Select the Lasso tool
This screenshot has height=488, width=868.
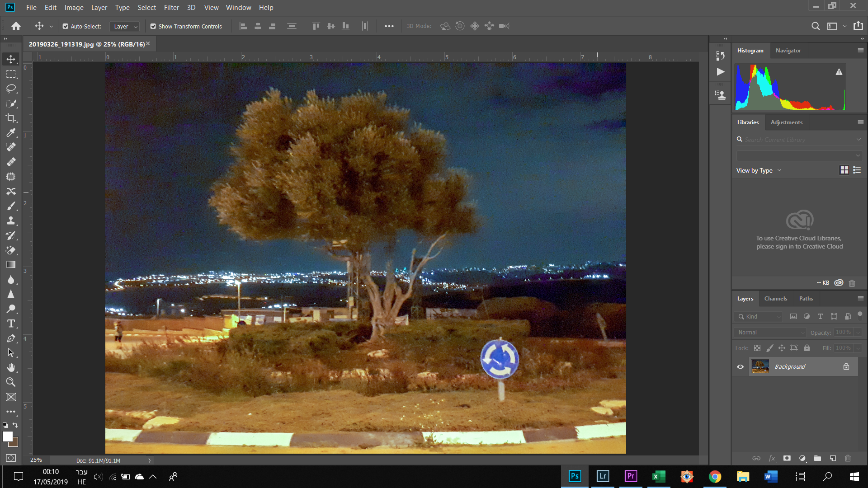(11, 89)
